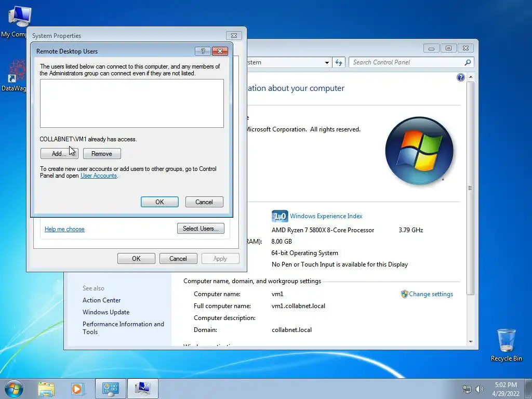Click the 64-bit Operating System text
This screenshot has width=532, height=399.
(x=304, y=253)
